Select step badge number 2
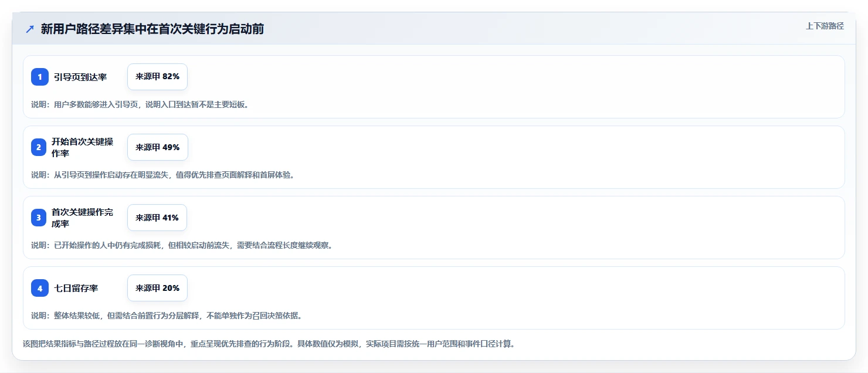 tap(40, 147)
